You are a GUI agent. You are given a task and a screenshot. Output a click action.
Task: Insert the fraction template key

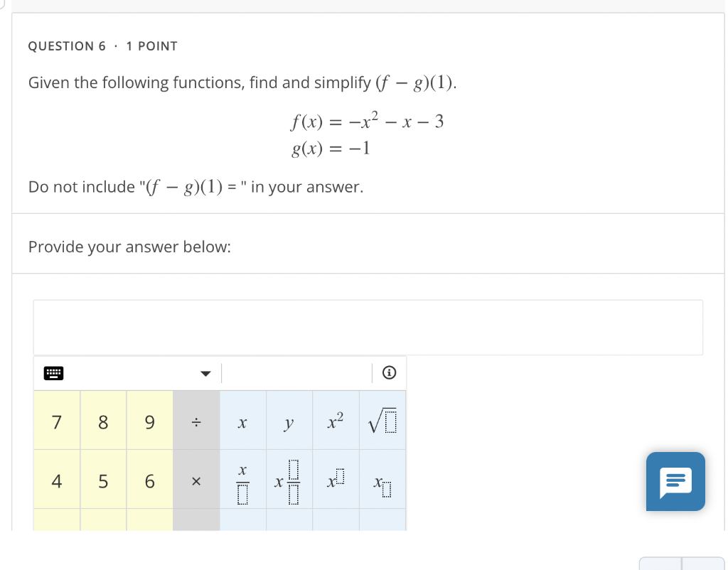click(243, 480)
